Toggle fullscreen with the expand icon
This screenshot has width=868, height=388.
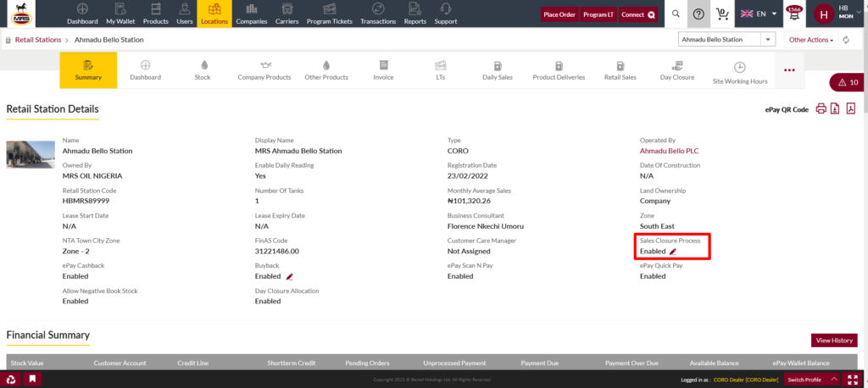coord(853,380)
